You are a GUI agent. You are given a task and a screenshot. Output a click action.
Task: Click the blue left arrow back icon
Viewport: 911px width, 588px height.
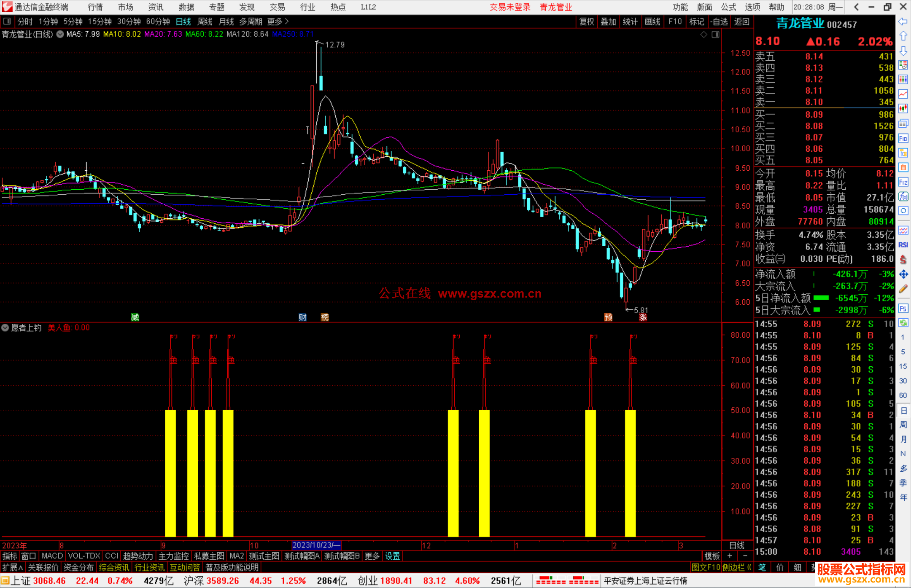(903, 21)
